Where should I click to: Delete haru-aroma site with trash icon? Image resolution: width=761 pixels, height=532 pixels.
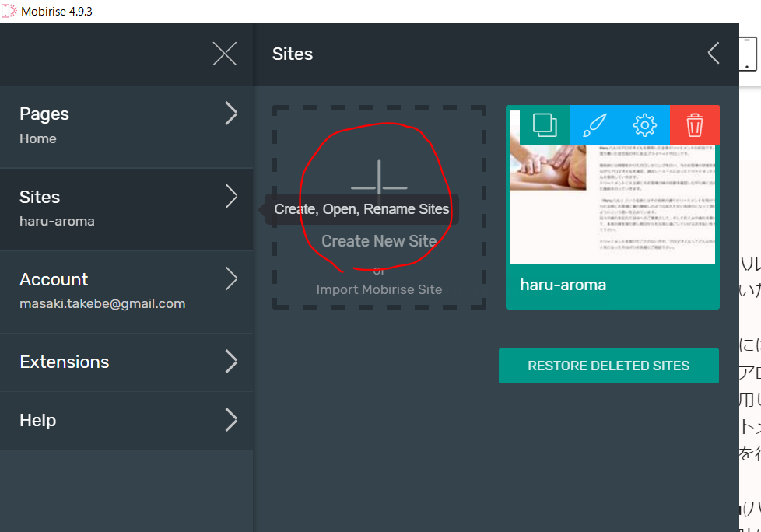click(x=695, y=125)
